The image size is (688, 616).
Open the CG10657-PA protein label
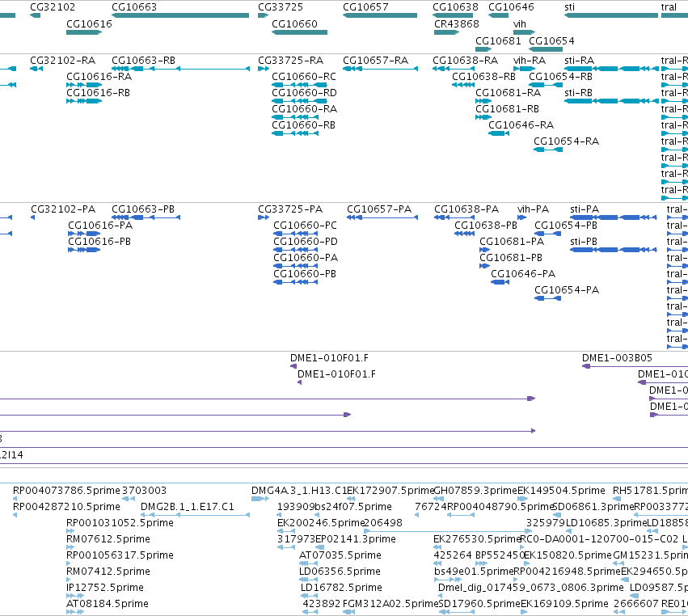click(x=379, y=209)
